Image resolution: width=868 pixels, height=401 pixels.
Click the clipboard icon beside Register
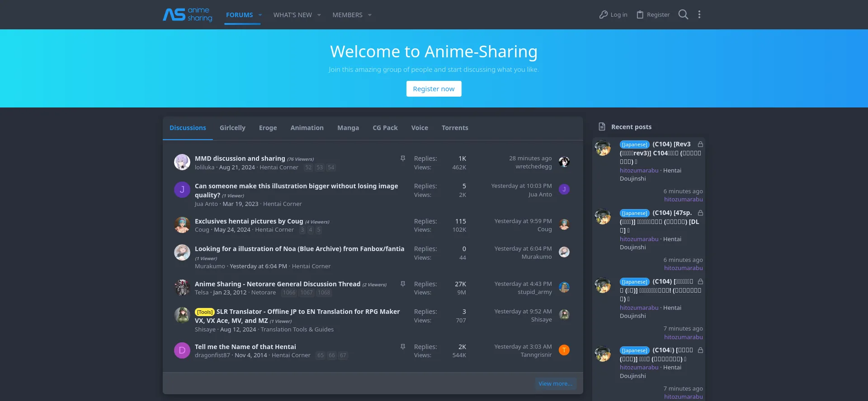(640, 14)
